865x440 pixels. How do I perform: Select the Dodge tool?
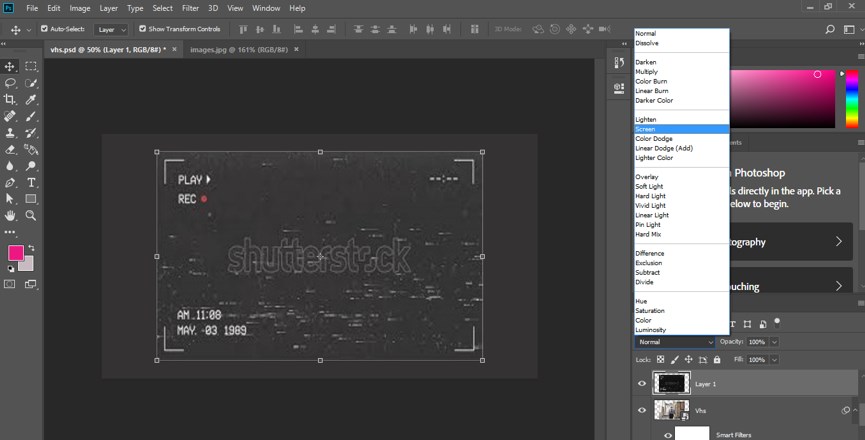pos(31,166)
